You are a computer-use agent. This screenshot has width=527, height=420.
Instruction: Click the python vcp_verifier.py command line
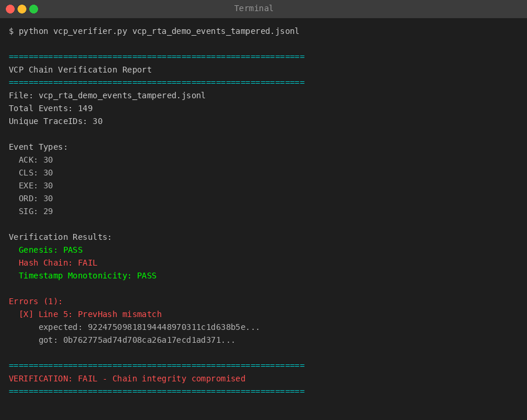[154, 31]
